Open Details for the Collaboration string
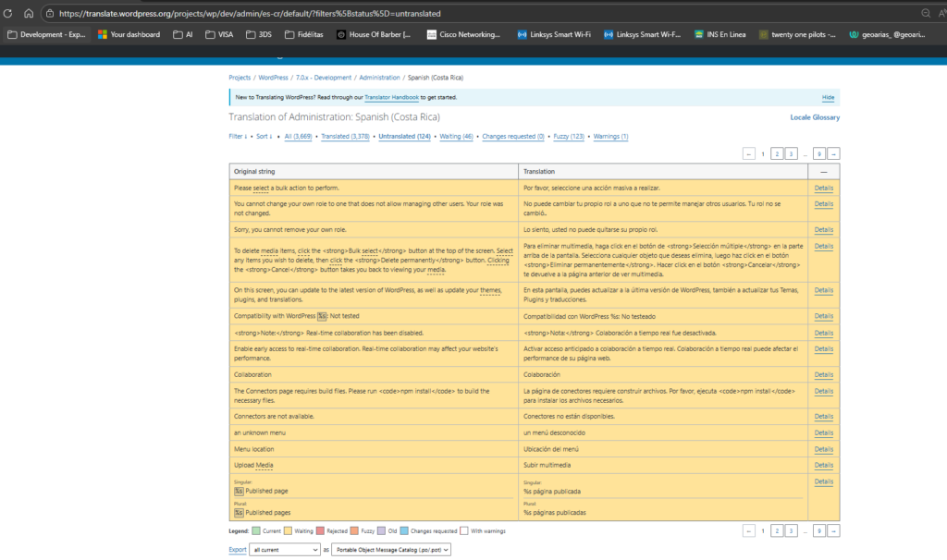The image size is (947, 560). click(x=823, y=374)
